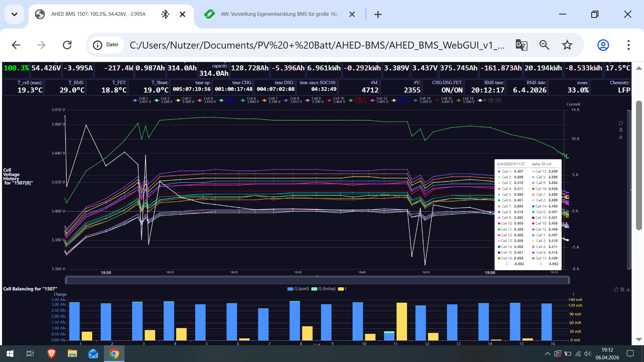Click the Google Translate icon in address bar
The height and width of the screenshot is (362, 644).
[x=521, y=45]
